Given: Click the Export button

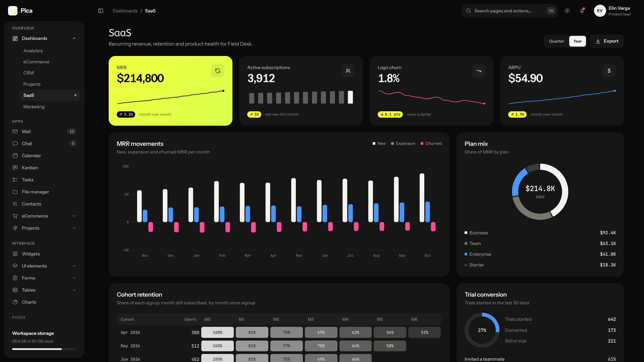Looking at the screenshot, I should [x=607, y=41].
